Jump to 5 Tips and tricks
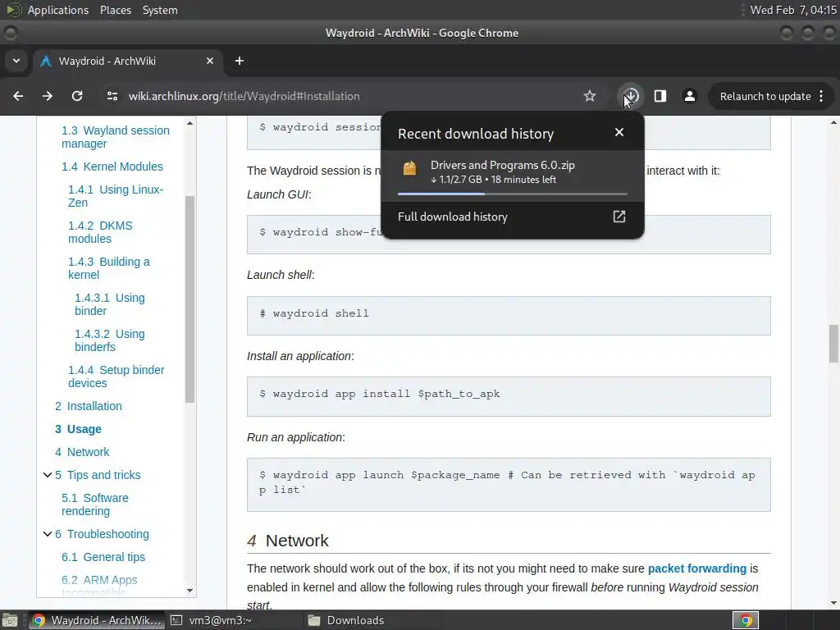840x630 pixels. pos(98,475)
